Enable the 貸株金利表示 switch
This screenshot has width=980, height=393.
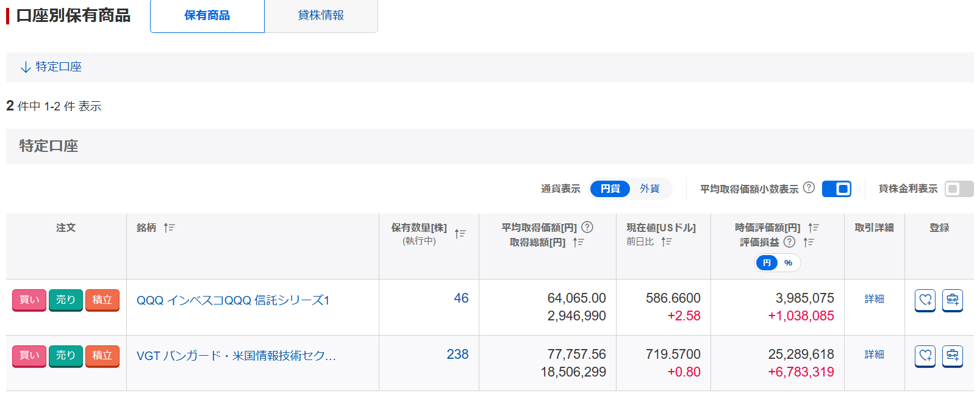click(x=959, y=189)
